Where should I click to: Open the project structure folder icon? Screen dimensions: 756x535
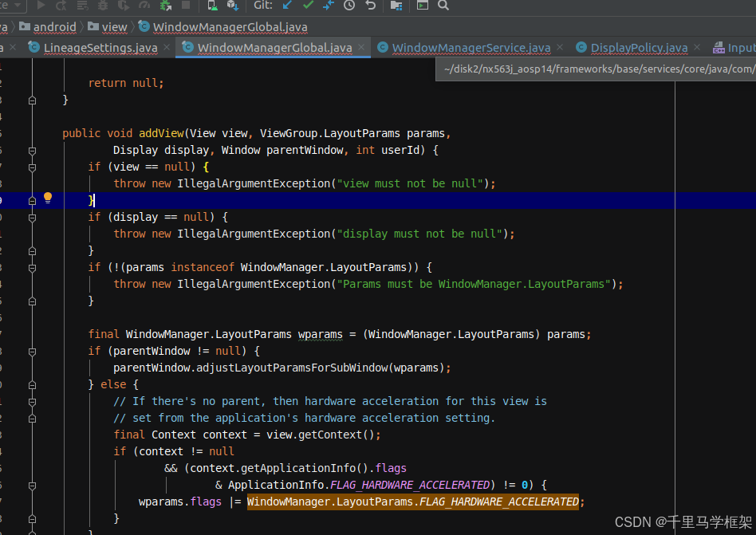396,6
